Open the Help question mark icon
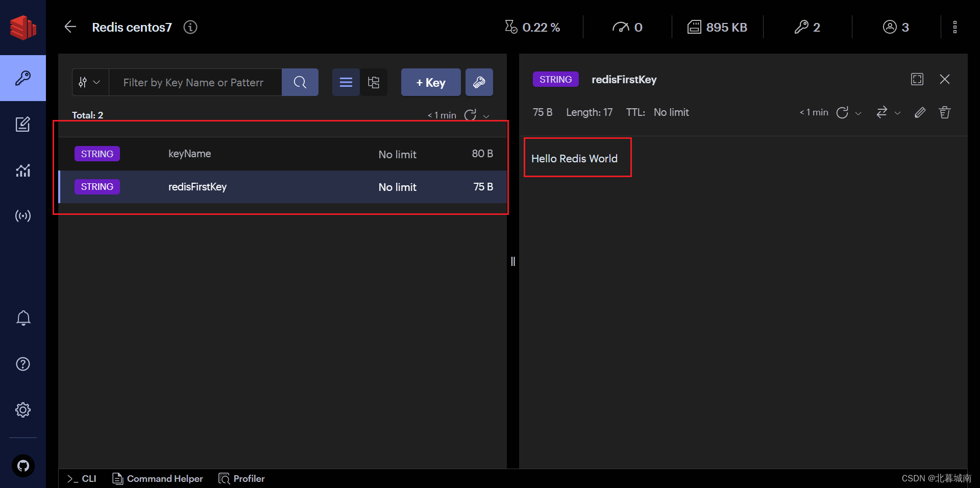980x488 pixels. 23,364
